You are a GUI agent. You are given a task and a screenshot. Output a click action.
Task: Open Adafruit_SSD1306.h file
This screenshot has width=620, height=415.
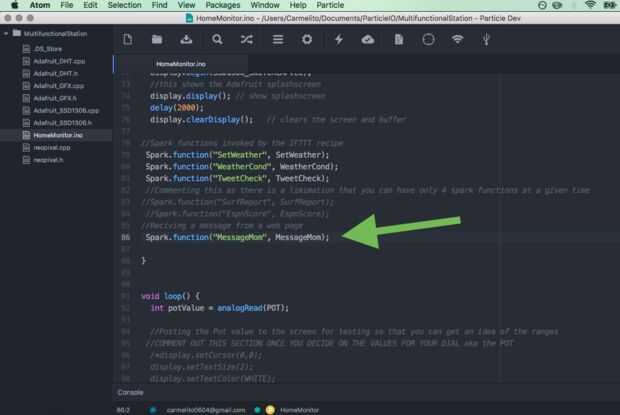click(x=62, y=123)
